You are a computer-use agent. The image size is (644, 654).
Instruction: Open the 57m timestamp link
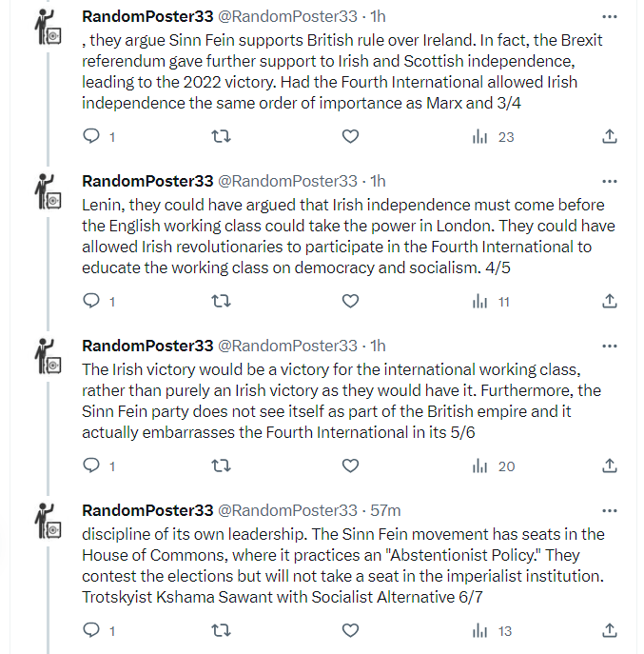(385, 510)
